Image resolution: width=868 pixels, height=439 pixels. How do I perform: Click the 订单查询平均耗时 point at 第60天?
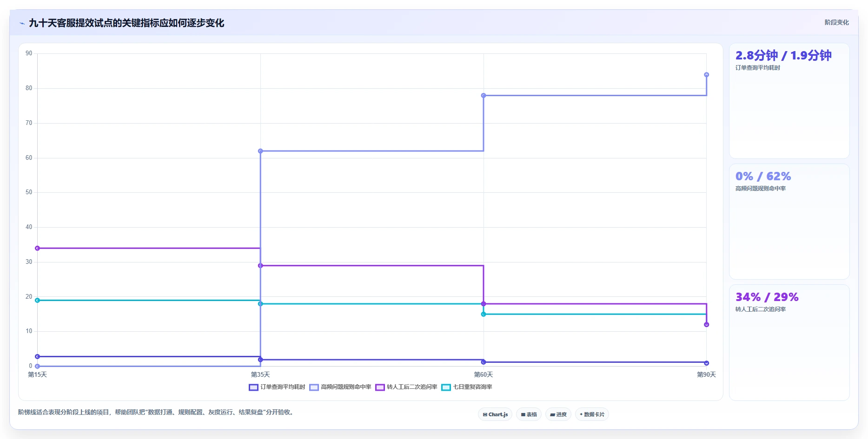coord(484,362)
